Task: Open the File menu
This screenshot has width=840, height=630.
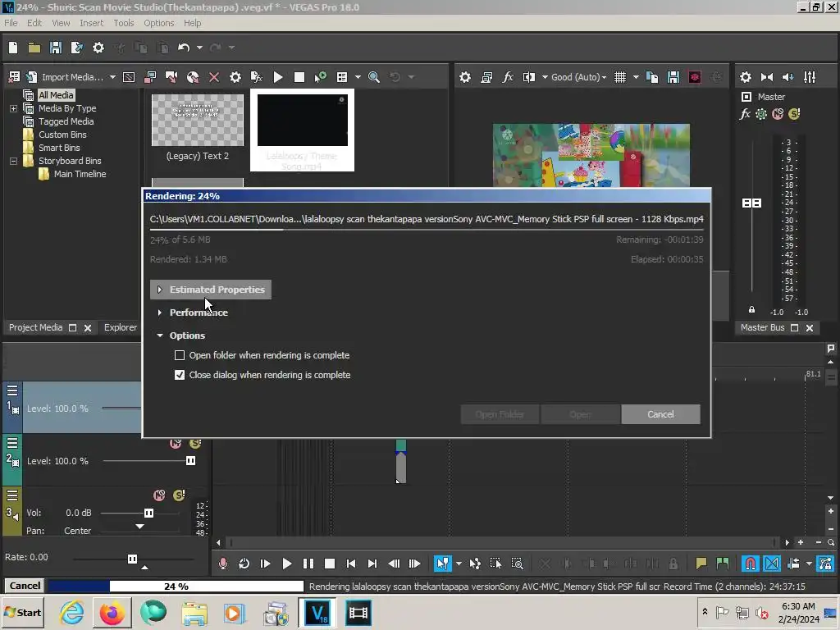Action: tap(11, 23)
